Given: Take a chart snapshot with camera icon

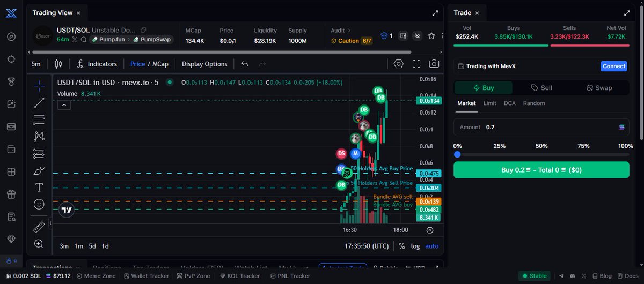Looking at the screenshot, I should (434, 64).
